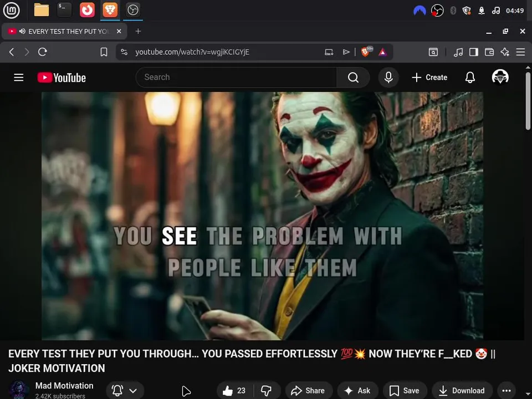Go forward to the next page
The width and height of the screenshot is (532, 399).
(27, 52)
